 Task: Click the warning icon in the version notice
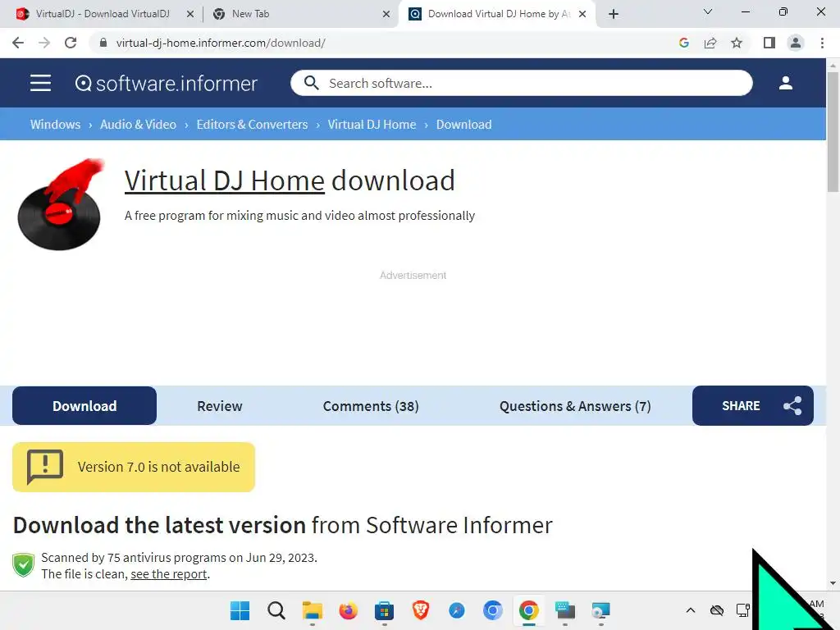pos(45,467)
